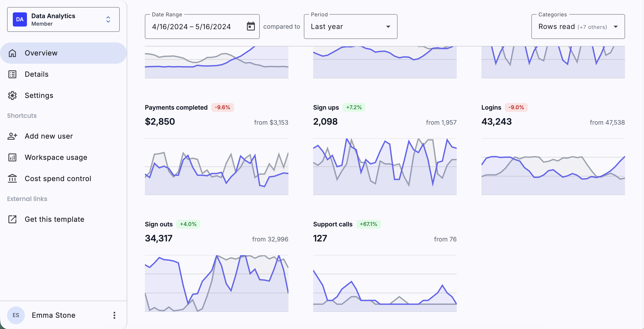Open the Workspace usage shortcut
The height and width of the screenshot is (329, 644).
pyautogui.click(x=56, y=157)
